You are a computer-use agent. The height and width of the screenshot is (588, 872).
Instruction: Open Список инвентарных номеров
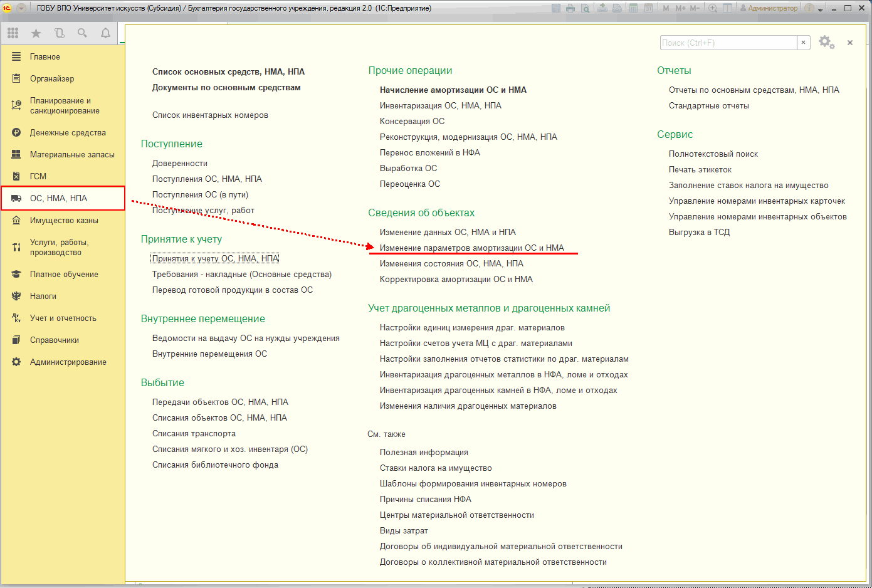coord(210,115)
